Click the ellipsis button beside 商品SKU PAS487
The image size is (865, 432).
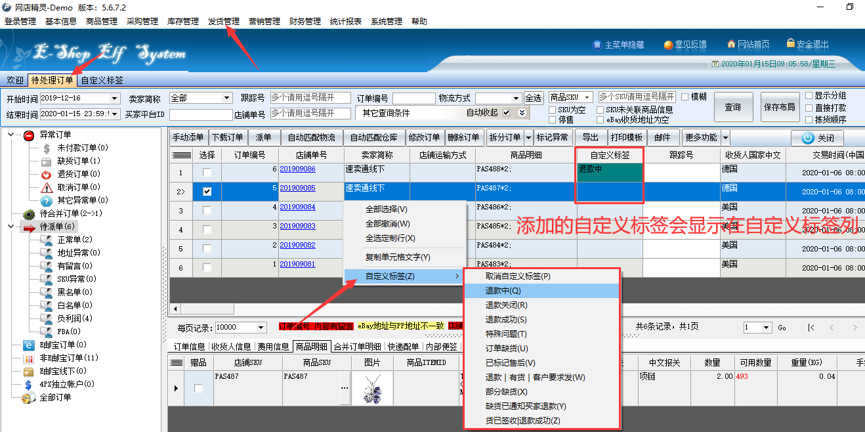344,388
